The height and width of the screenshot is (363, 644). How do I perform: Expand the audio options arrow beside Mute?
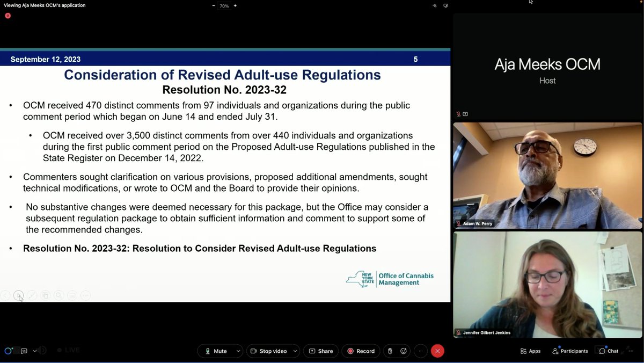coord(239,351)
